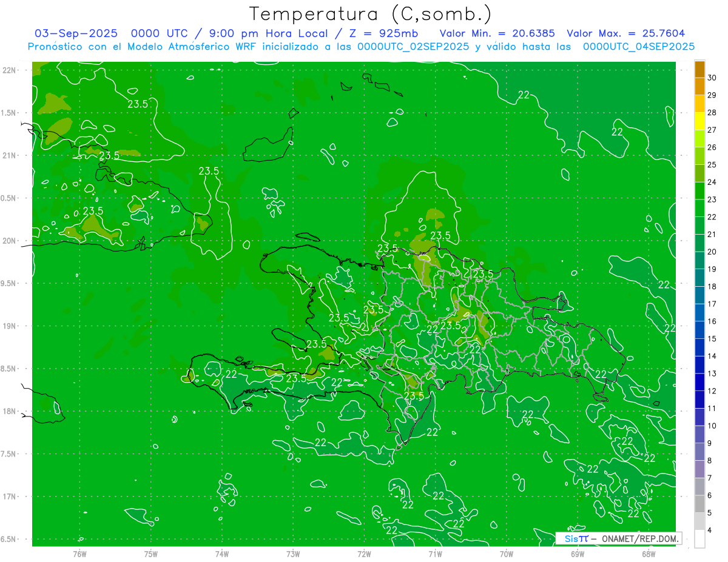Click colorbar scale value '17'

click(712, 304)
